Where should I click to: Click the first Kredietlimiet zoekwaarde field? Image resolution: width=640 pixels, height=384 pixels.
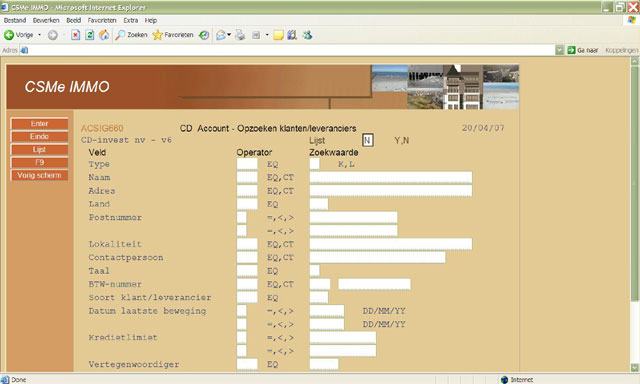[343, 337]
